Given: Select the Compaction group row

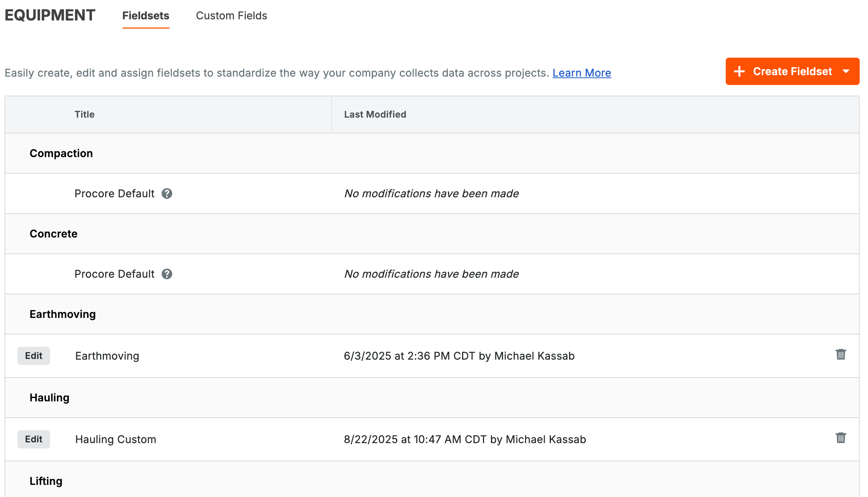Looking at the screenshot, I should click(x=61, y=153).
